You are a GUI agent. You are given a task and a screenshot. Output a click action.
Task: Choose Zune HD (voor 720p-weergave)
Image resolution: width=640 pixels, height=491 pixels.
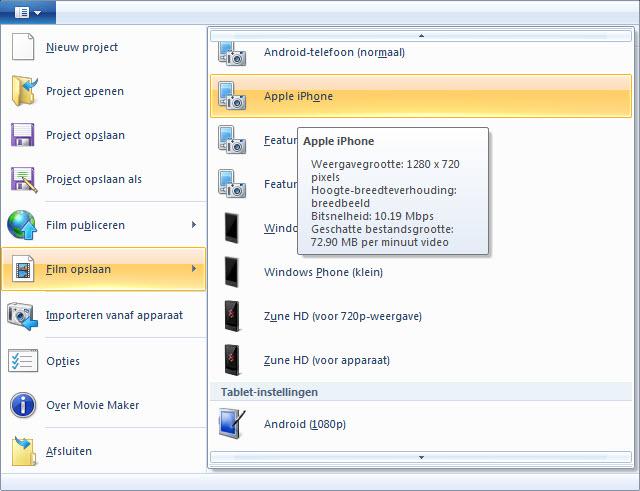coord(342,316)
